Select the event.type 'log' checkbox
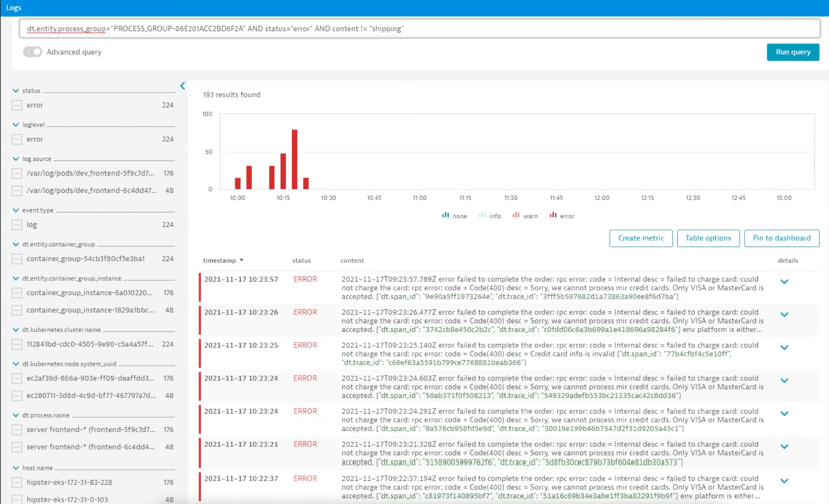The height and width of the screenshot is (504, 829). point(17,225)
